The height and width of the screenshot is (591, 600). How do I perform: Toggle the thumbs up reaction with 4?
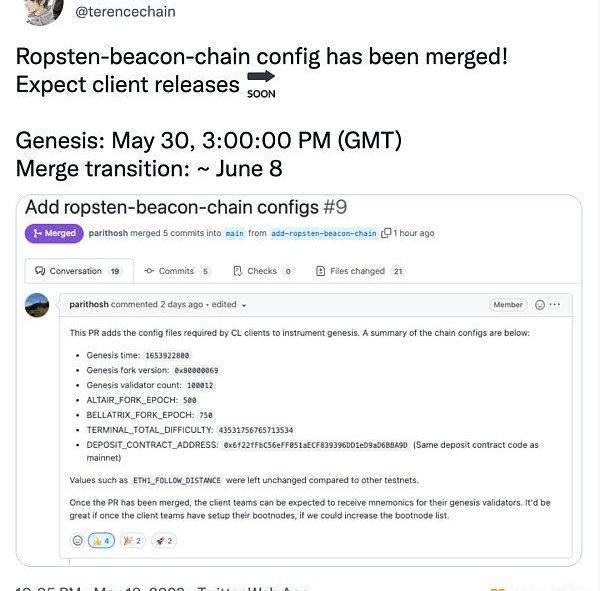coord(101,540)
